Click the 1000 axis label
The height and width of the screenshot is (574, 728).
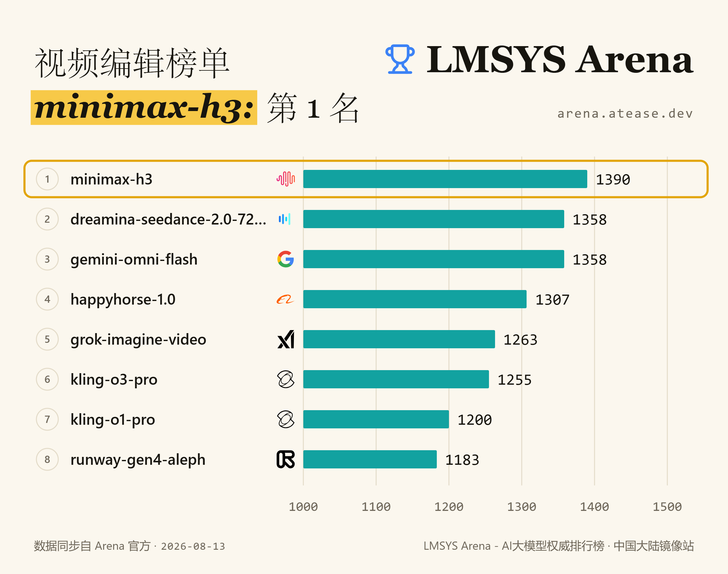pyautogui.click(x=303, y=506)
